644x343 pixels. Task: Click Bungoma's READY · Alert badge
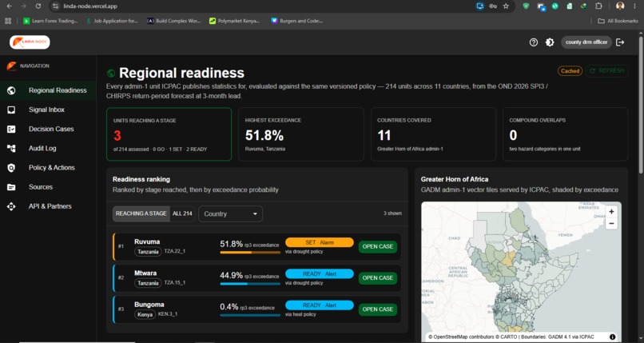tap(319, 305)
